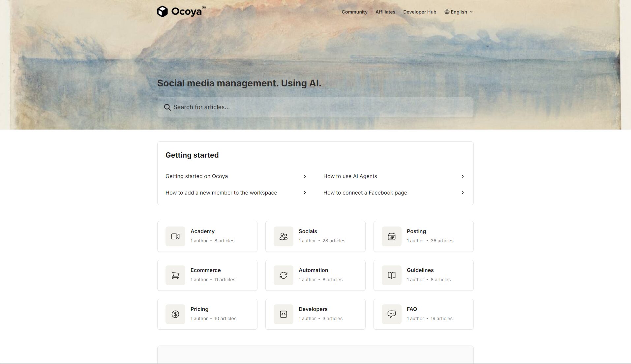Open the Guidelines book icon
Viewport: 631px width, 364px height.
(x=391, y=275)
